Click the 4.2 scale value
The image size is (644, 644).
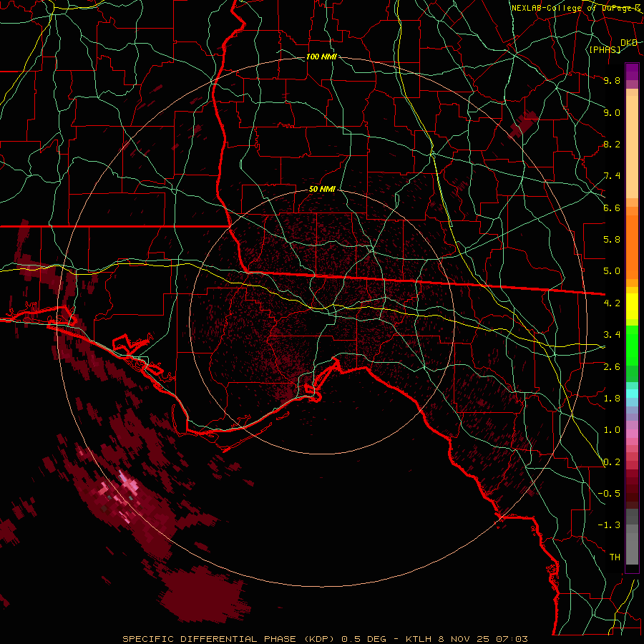pos(612,303)
